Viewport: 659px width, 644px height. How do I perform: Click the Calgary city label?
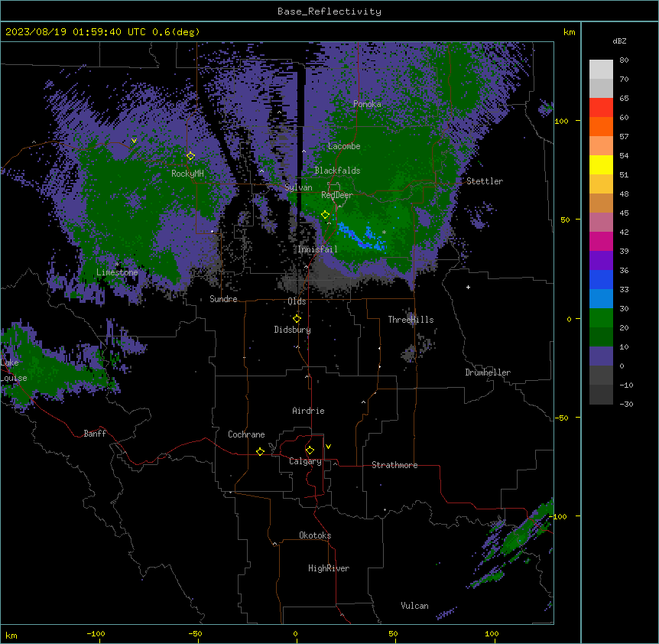click(x=305, y=461)
